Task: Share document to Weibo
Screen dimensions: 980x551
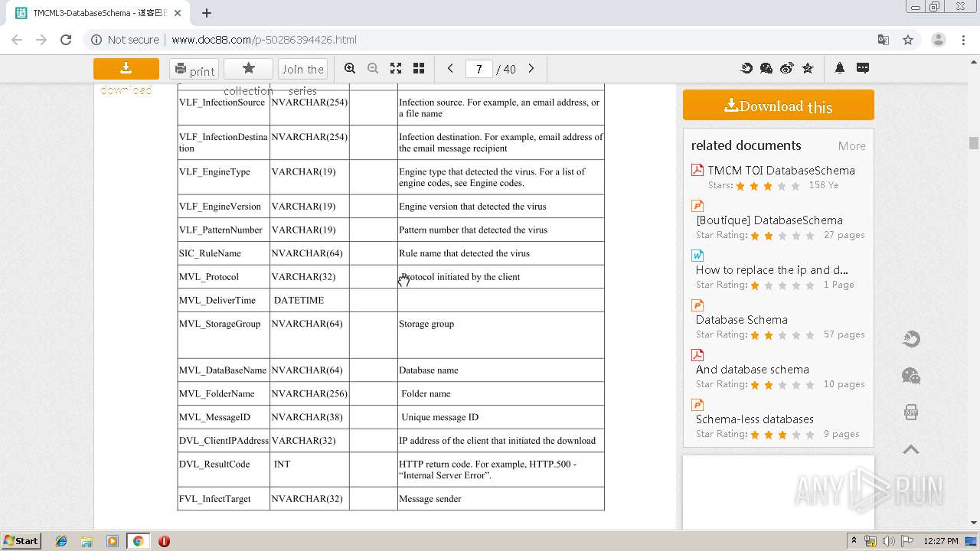Action: point(787,69)
